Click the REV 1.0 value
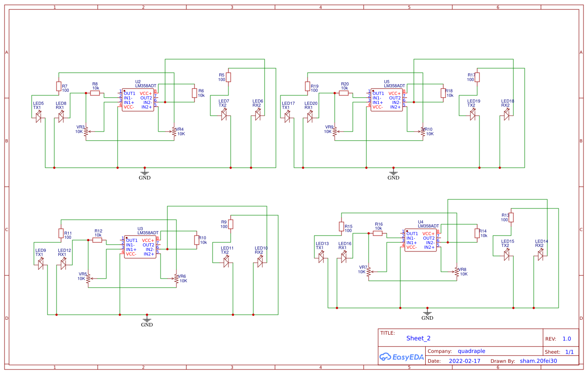 (567, 339)
